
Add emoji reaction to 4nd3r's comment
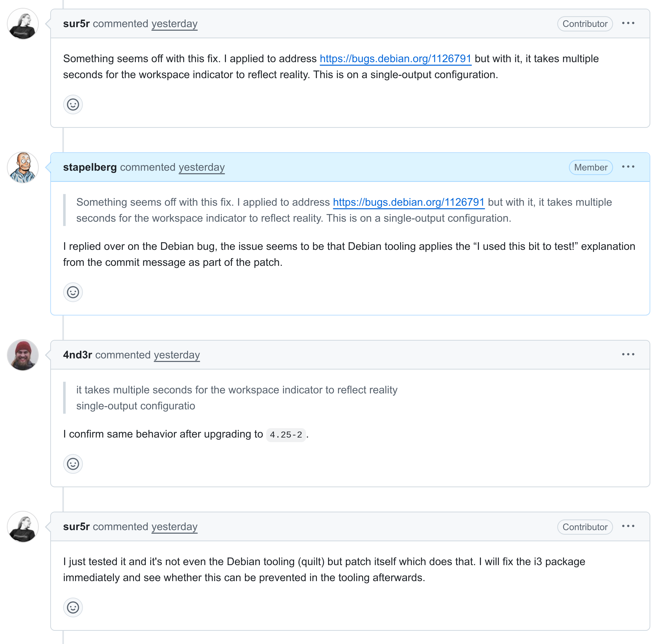[73, 464]
